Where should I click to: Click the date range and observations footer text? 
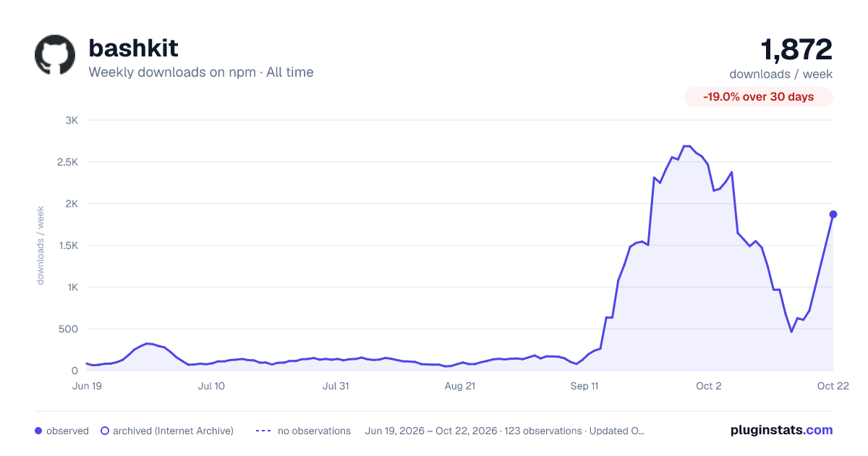tap(505, 431)
